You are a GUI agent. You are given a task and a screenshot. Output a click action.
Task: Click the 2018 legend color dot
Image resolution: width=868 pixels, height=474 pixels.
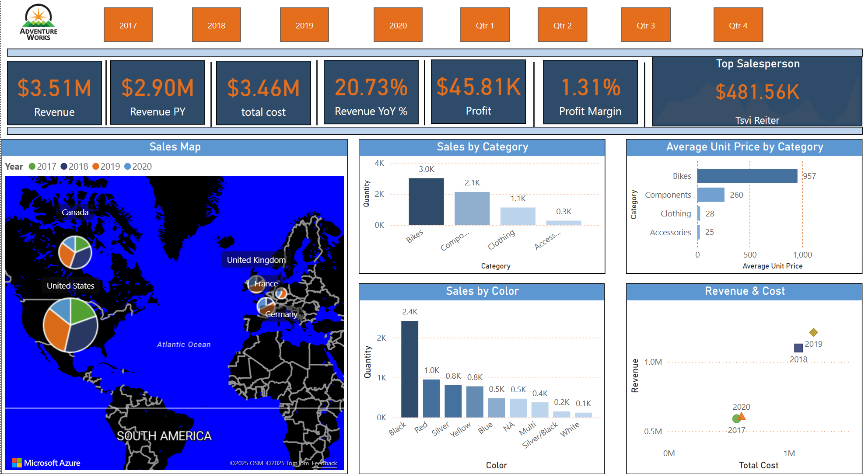tap(64, 167)
